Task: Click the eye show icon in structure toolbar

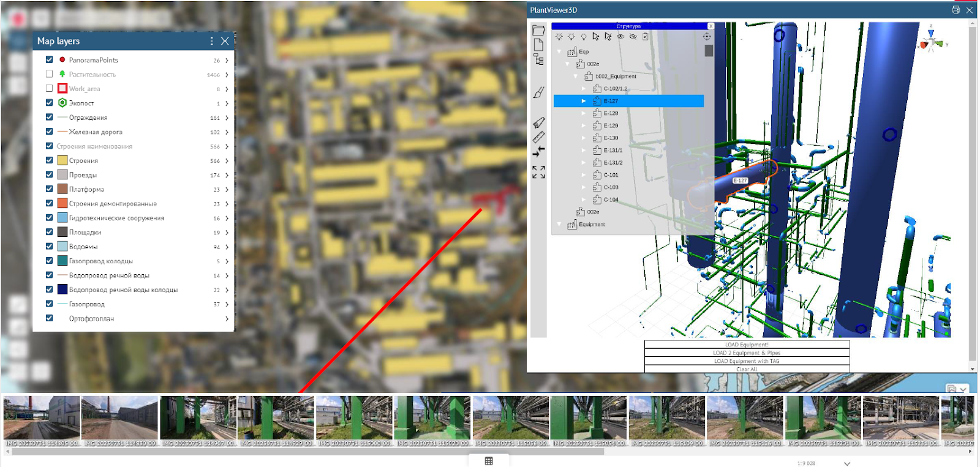Action: [620, 37]
